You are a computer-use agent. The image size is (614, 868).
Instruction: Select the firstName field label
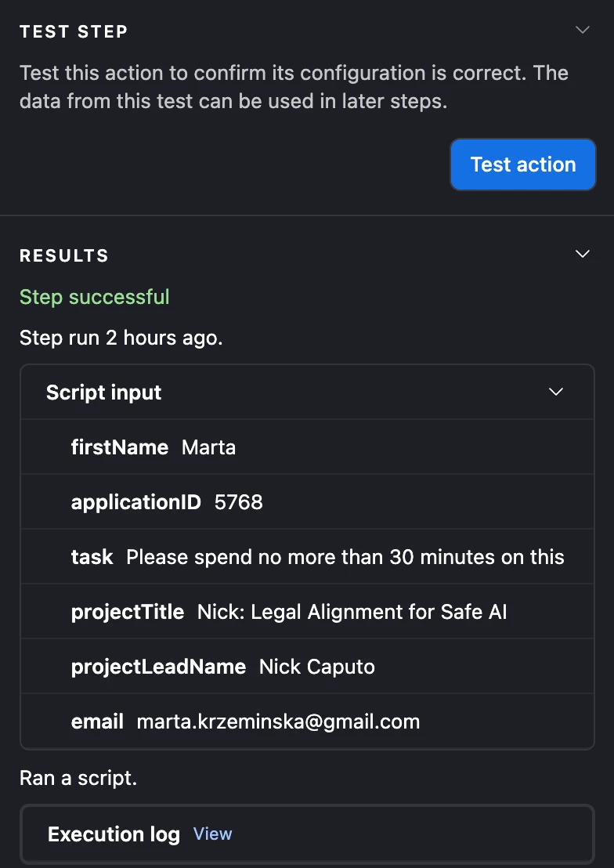point(119,447)
